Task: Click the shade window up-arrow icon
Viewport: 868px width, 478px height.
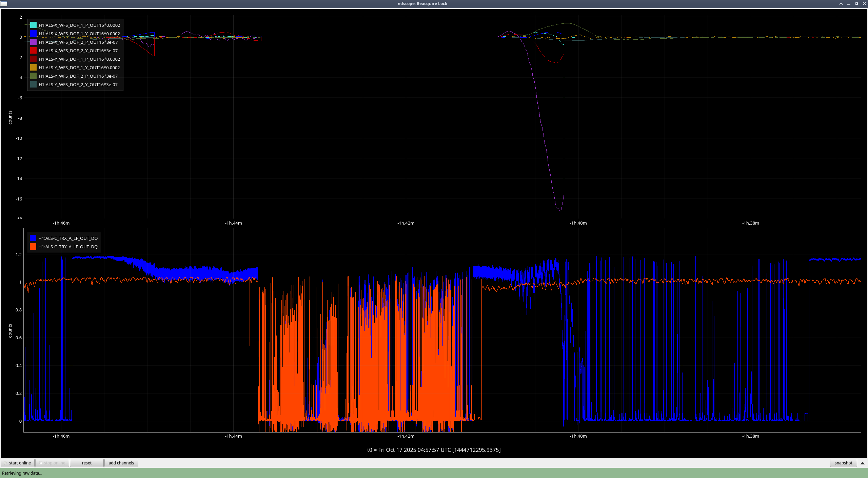Action: pos(841,4)
